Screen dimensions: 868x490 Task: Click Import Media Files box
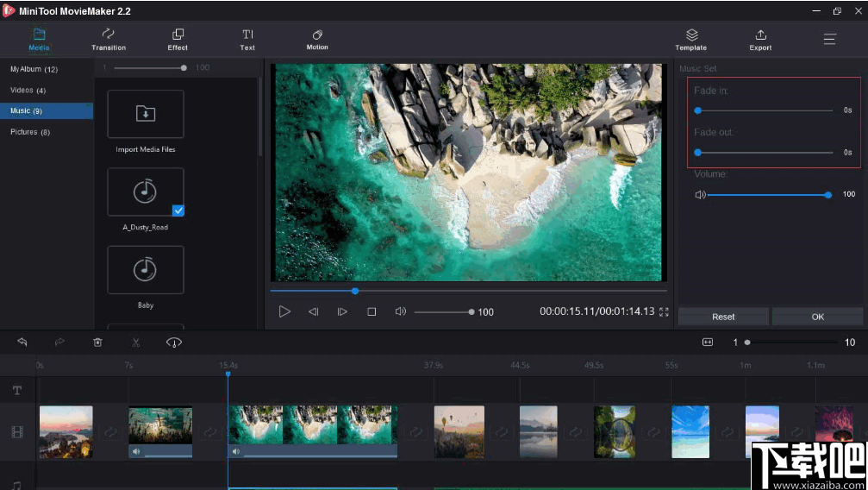click(x=146, y=114)
